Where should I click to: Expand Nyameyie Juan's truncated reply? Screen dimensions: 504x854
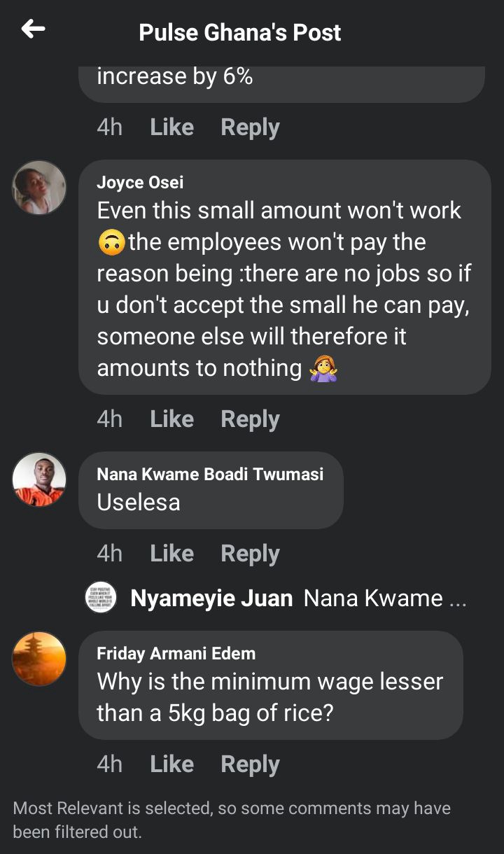coord(384,598)
